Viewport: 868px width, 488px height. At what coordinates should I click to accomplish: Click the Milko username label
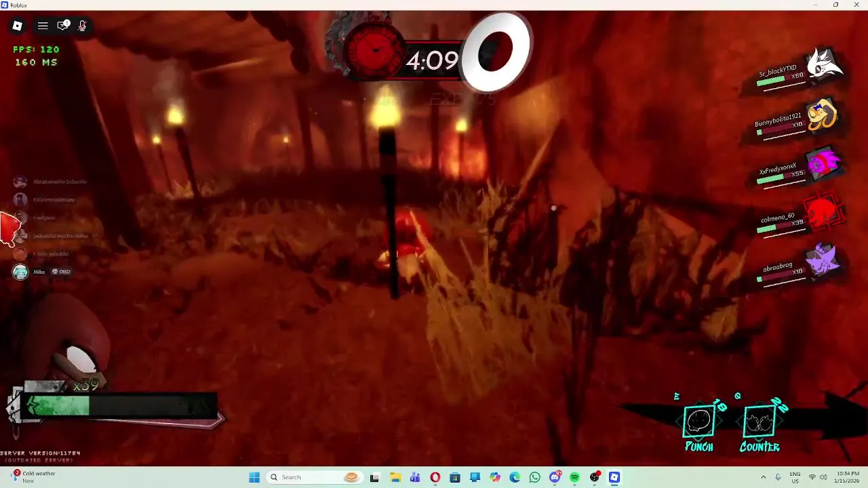tap(39, 272)
